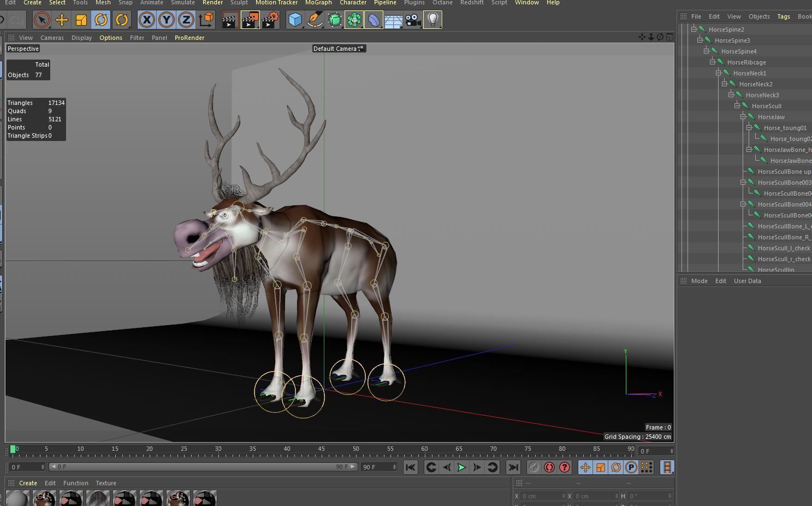Activate the Scale tool in the top toolbar
Screen dimensions: 812x506
click(81, 20)
